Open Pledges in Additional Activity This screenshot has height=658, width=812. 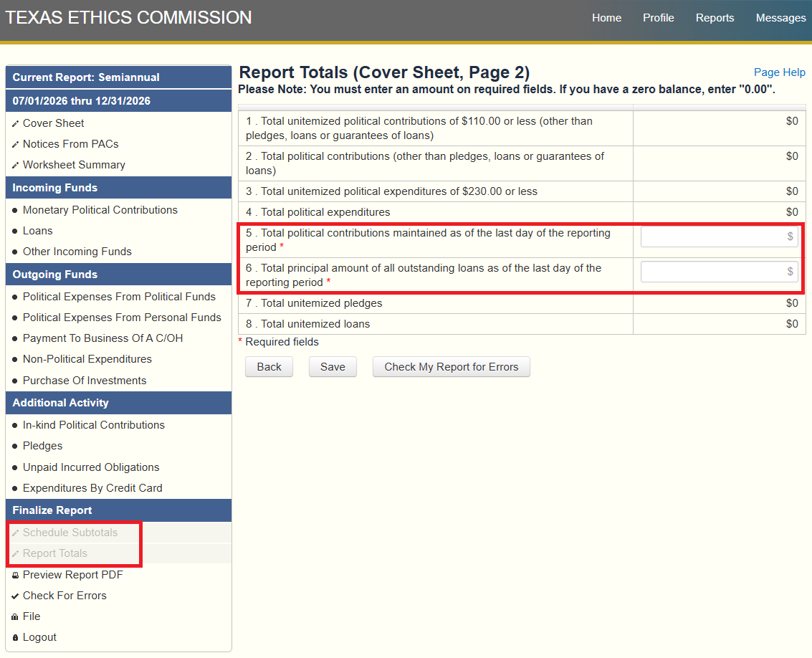[x=42, y=446]
